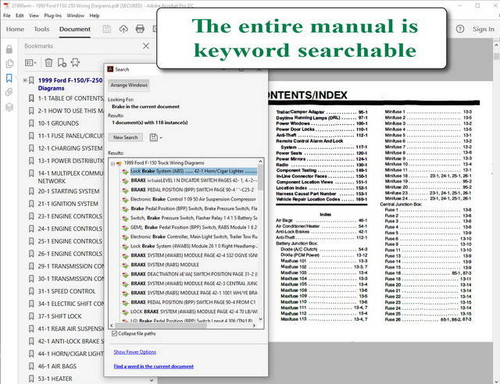
Task: Toggle the Collapse file paths checkbox
Action: click(115, 334)
